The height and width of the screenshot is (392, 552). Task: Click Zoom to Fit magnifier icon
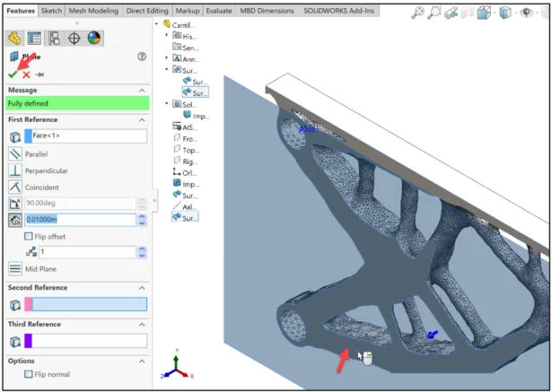click(418, 13)
